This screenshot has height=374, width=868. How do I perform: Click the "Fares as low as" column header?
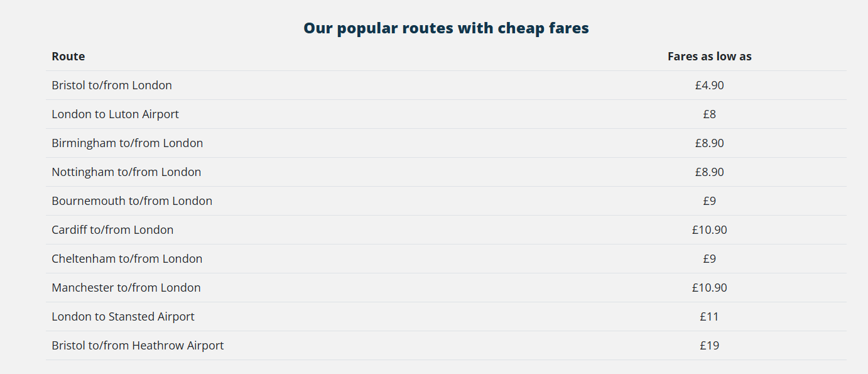709,57
